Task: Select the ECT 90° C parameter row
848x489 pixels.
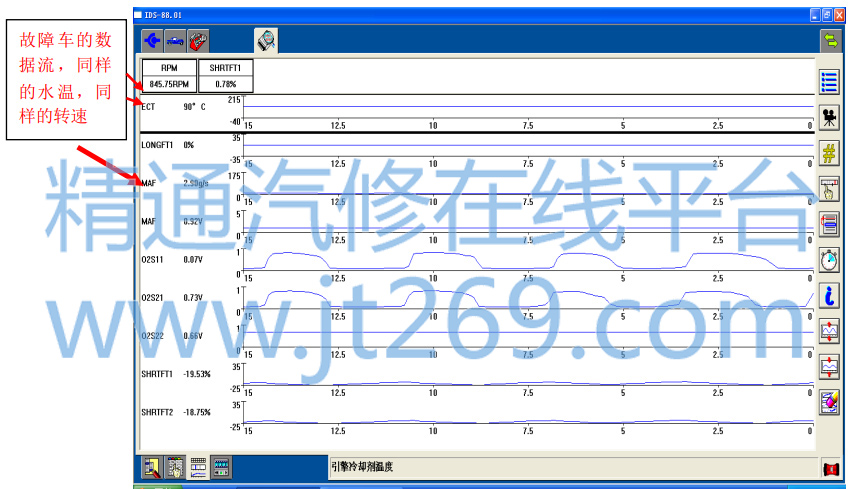Action: 174,106
